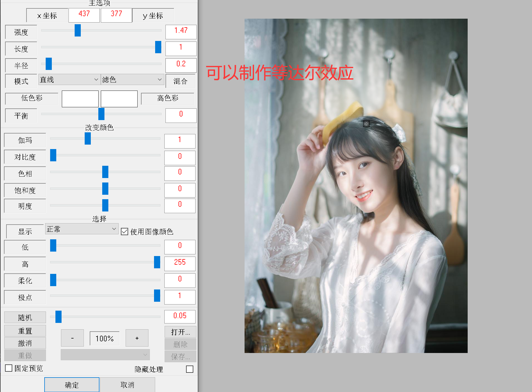
Task: Click the + zoom button
Action: point(137,338)
